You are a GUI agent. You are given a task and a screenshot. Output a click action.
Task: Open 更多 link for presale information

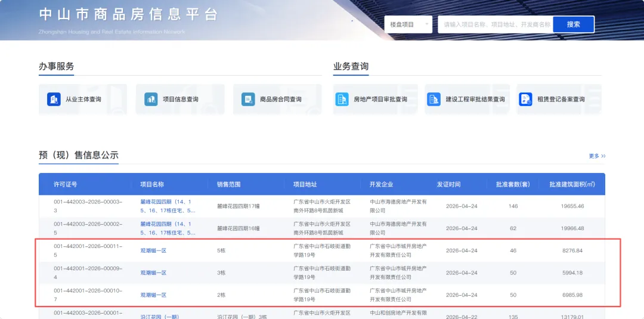(x=597, y=156)
